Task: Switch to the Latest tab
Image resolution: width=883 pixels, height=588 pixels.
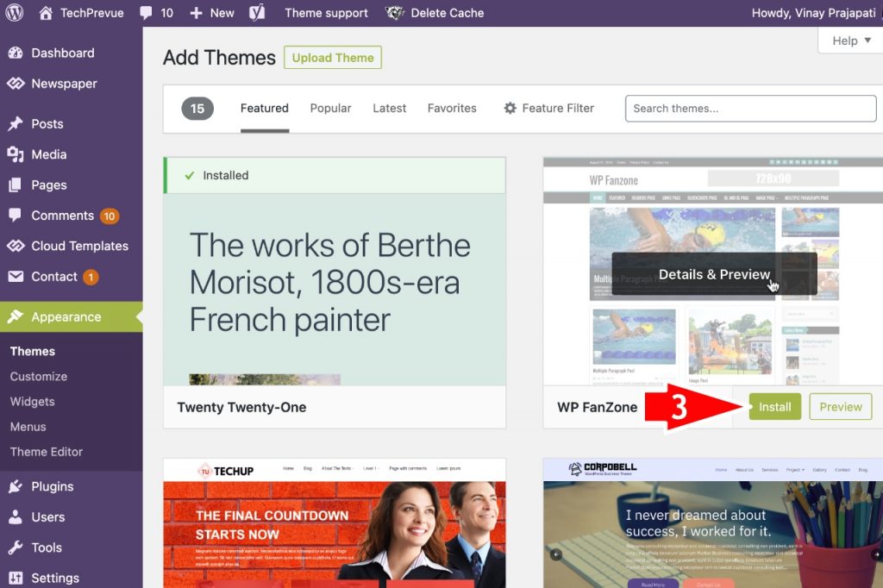Action: pos(389,108)
